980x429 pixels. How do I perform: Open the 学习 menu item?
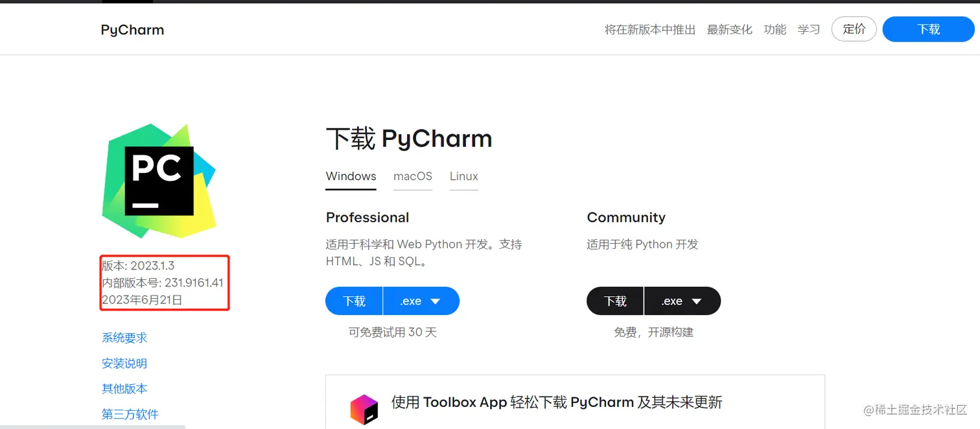(809, 30)
